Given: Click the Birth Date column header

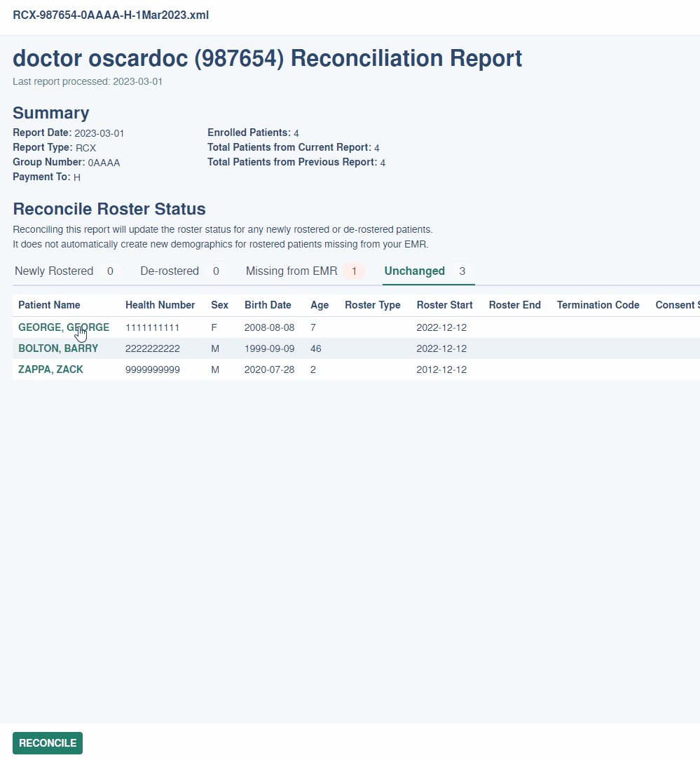Looking at the screenshot, I should 268,305.
